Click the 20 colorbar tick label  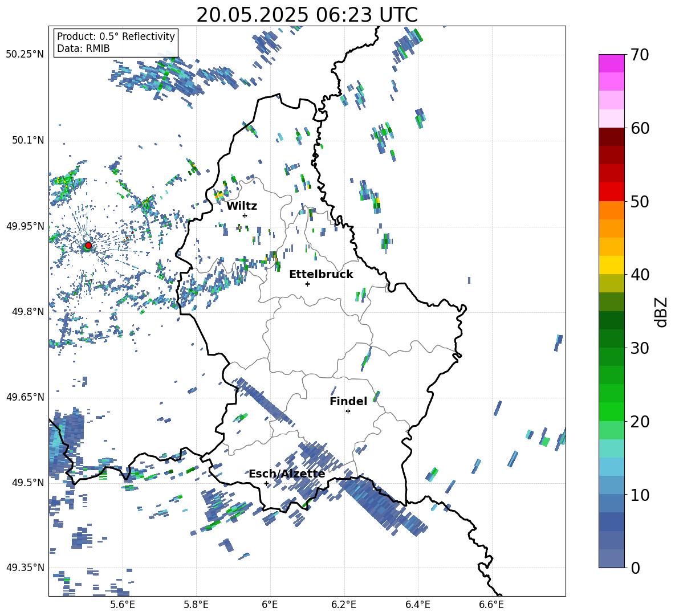click(x=640, y=422)
